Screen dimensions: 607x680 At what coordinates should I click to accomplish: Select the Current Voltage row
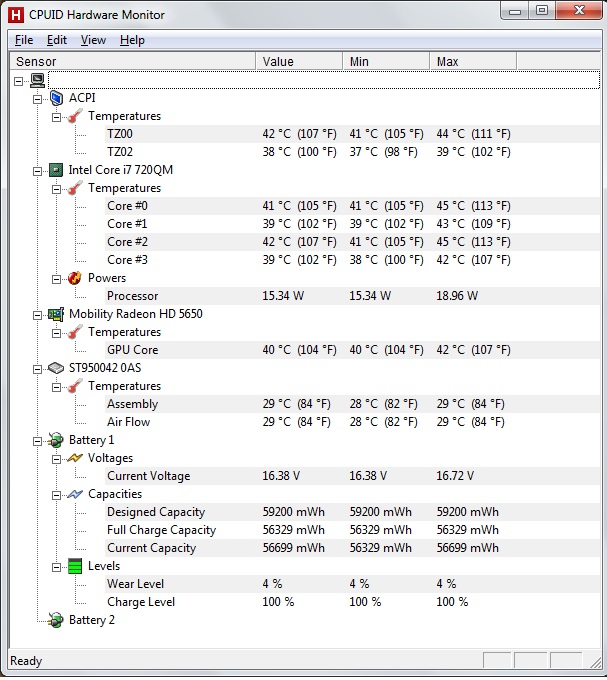coord(352,476)
